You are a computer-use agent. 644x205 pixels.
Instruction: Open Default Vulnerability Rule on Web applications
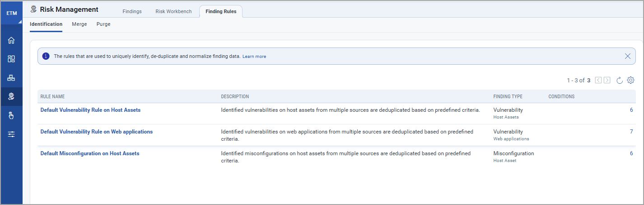97,132
